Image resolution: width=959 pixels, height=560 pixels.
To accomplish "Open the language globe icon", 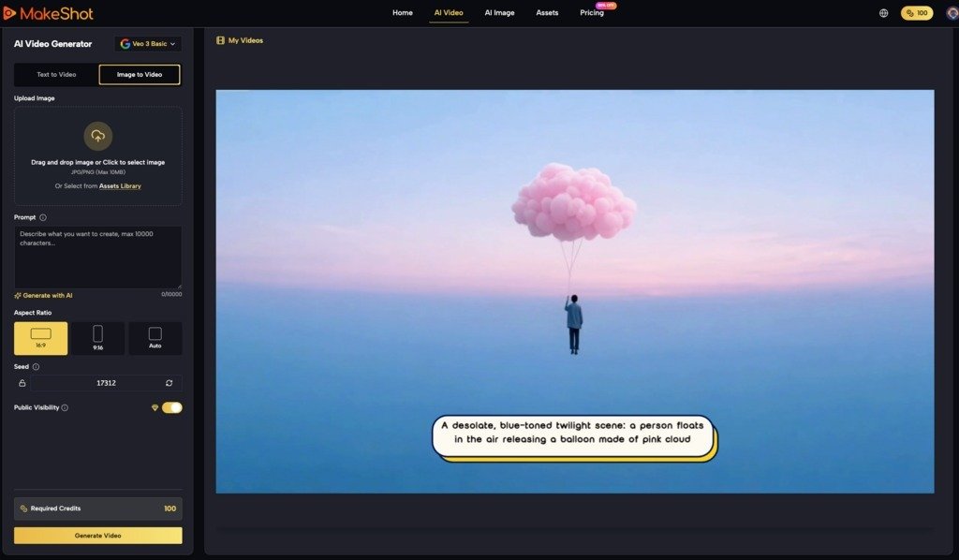I will pyautogui.click(x=884, y=13).
